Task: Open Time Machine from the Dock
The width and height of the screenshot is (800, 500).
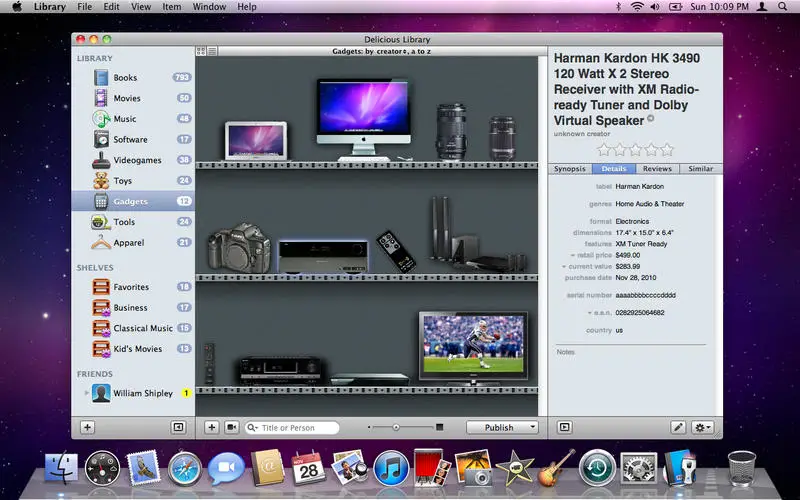Action: click(x=597, y=467)
